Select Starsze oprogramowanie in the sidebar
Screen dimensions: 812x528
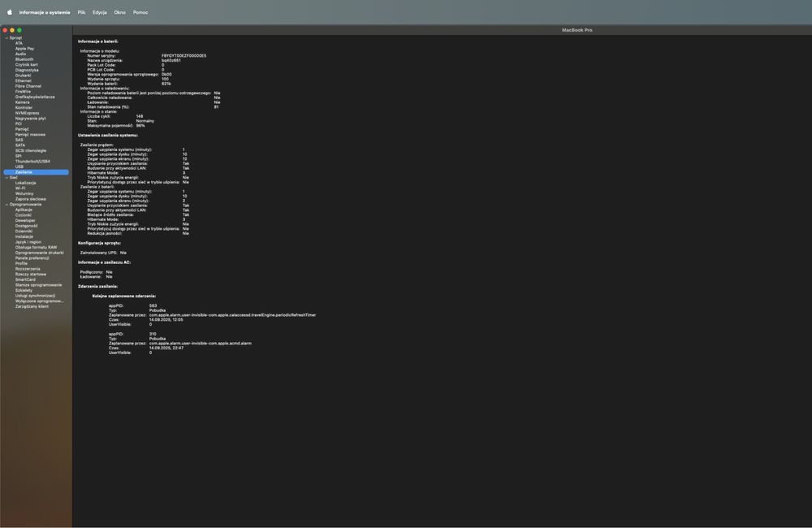[38, 285]
